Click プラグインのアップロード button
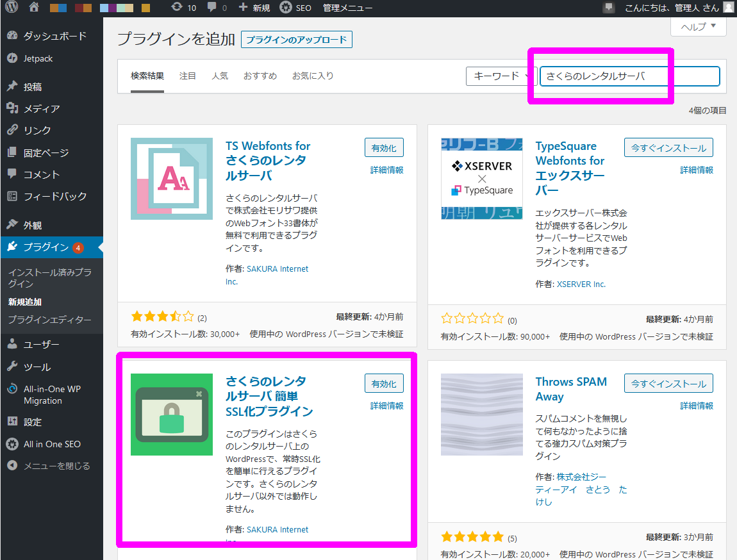This screenshot has width=737, height=560. click(x=296, y=40)
